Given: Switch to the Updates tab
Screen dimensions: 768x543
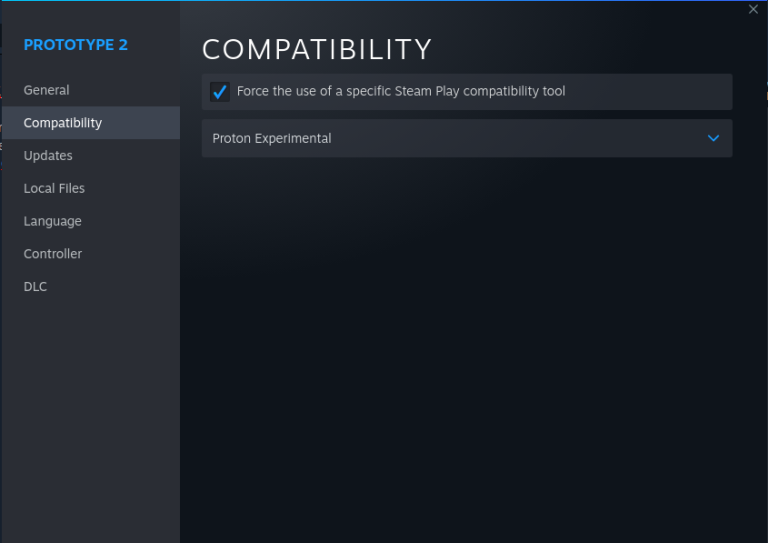Looking at the screenshot, I should 48,156.
